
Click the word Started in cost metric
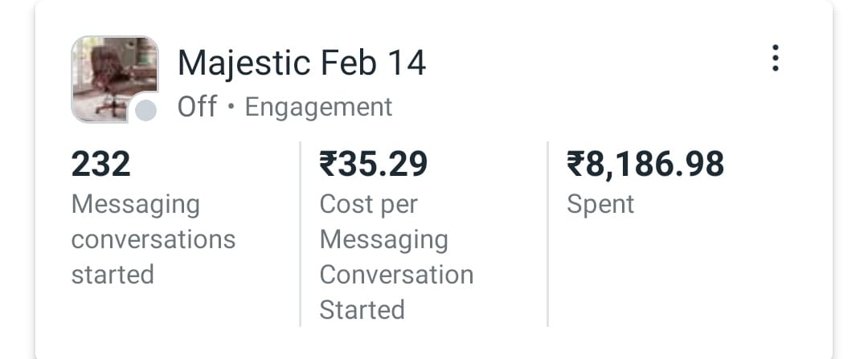[362, 310]
